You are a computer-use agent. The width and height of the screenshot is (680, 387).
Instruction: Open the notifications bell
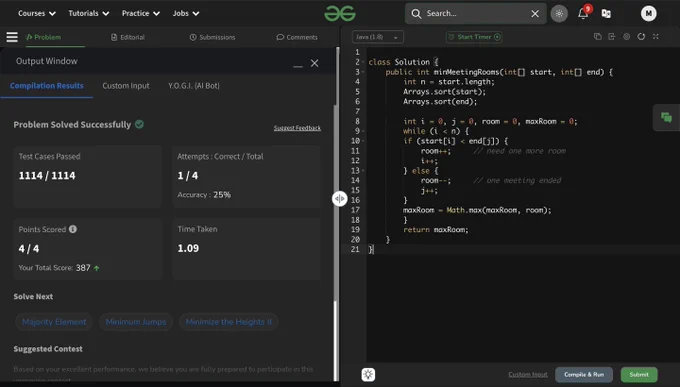[583, 13]
